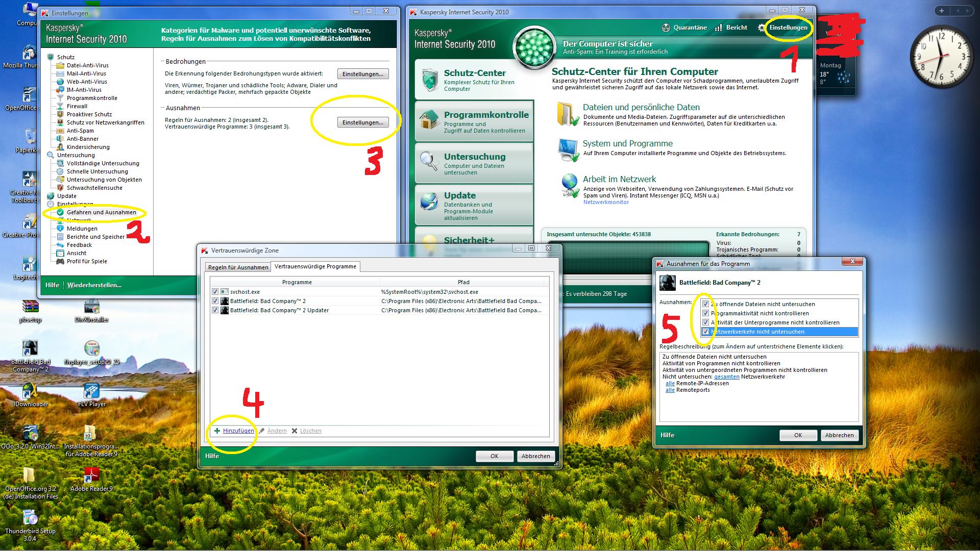Viewport: 980px width, 551px height.
Task: Open pbsetup archive desktop icon
Action: [x=30, y=311]
